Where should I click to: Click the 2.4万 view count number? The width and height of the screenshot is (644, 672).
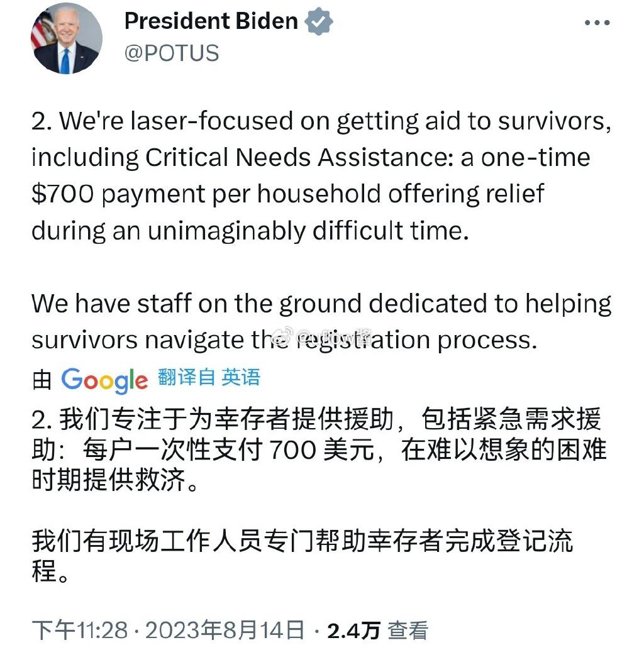[353, 631]
